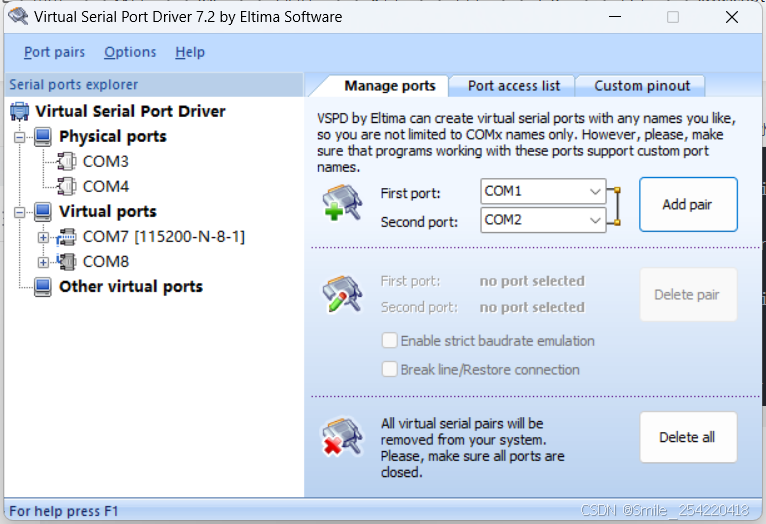Enable strict baudrate emulation checkbox
Image resolution: width=766 pixels, height=524 pixels.
coord(389,340)
